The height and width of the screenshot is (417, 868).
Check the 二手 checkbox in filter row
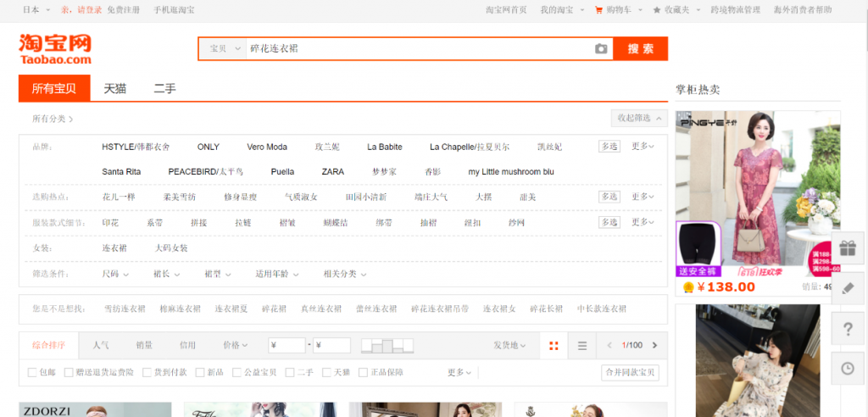(x=290, y=373)
